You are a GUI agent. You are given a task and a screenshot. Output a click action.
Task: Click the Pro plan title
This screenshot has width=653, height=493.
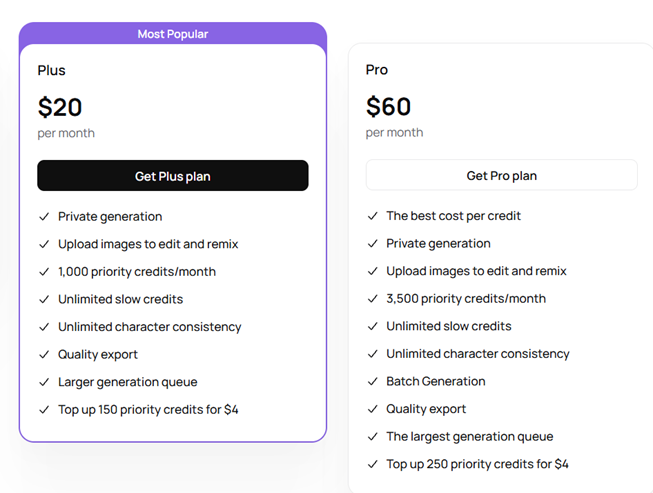tap(377, 69)
